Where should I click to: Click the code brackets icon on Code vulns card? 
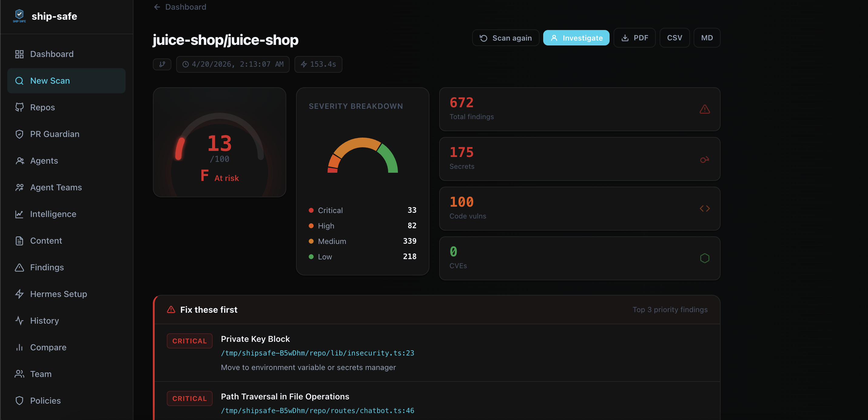[x=705, y=208]
